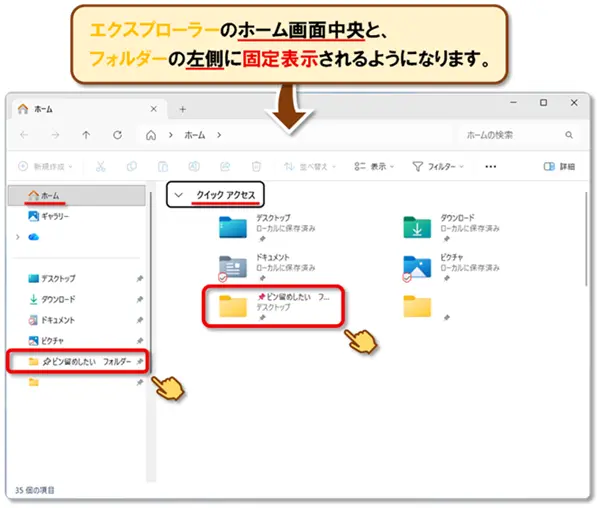Open the three-dots more options menu
The width and height of the screenshot is (600, 508).
pos(491,166)
